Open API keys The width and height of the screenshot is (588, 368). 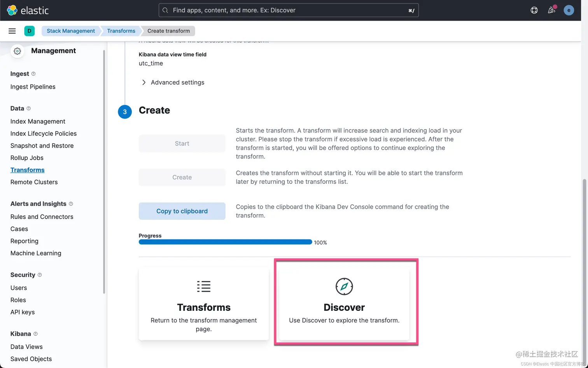click(x=23, y=312)
